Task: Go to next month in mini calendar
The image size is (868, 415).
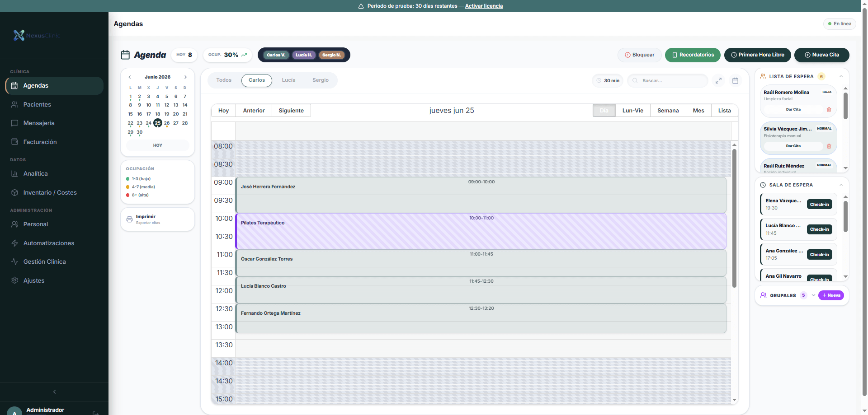Action: pyautogui.click(x=185, y=77)
